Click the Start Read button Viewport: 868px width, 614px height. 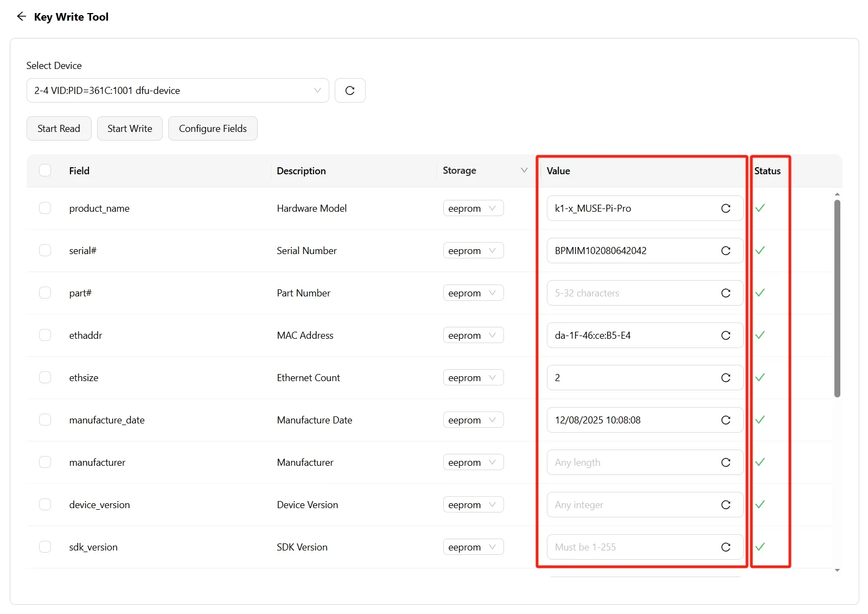click(x=59, y=129)
